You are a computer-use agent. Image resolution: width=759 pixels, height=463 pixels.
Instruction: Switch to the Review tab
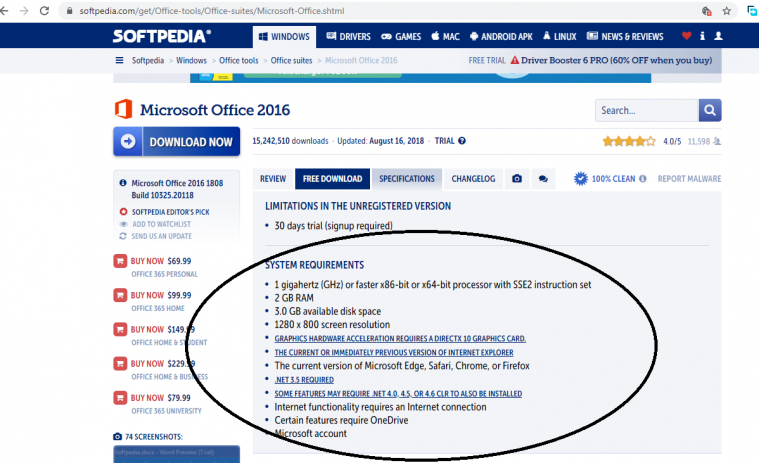273,179
